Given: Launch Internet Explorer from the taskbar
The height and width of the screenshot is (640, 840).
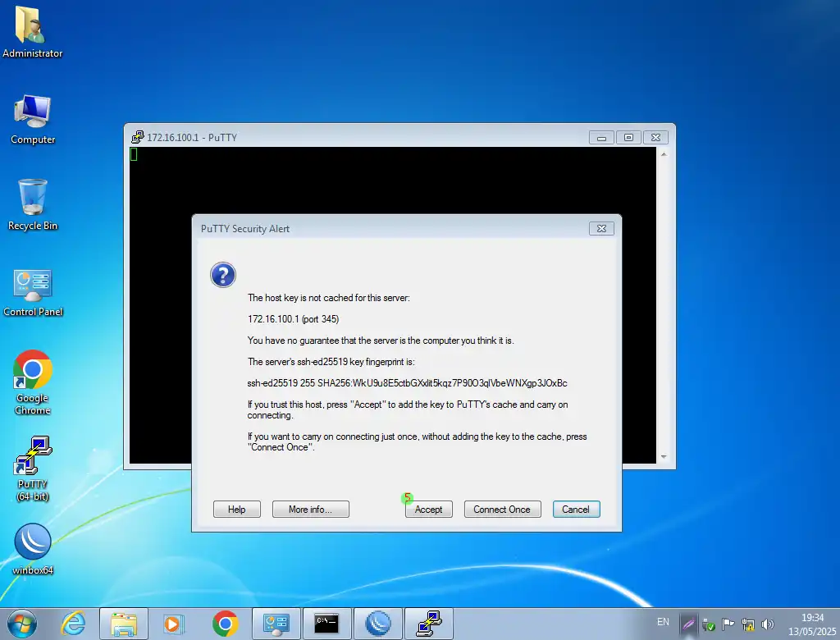Looking at the screenshot, I should [73, 624].
